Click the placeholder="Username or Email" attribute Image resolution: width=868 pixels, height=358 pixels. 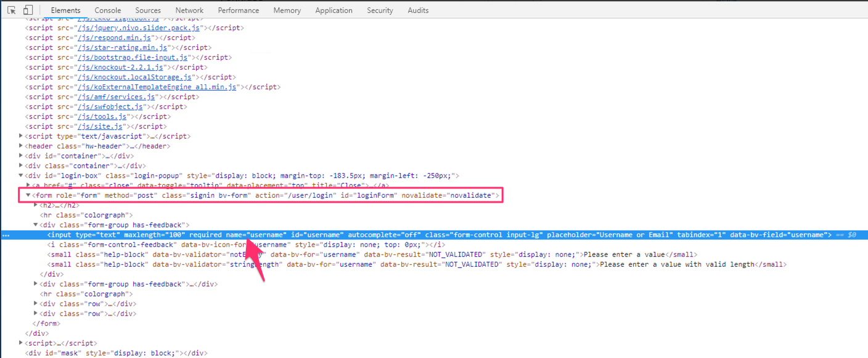click(x=607, y=235)
